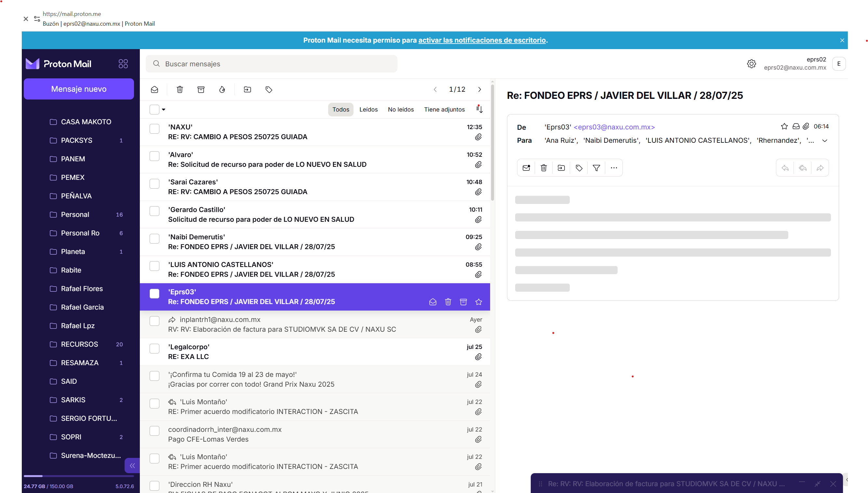
Task: Mark as spam with the fire icon
Action: coord(222,89)
